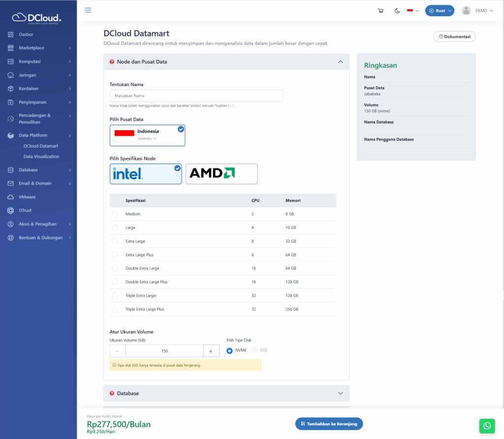This screenshot has width=504, height=439.
Task: Open DCloud Datamart in sidebar
Action: 41,146
